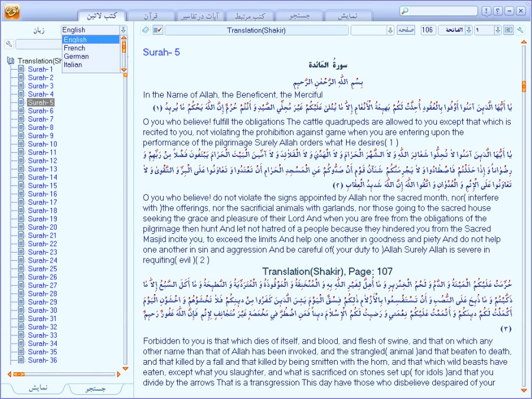
Task: Open the exclamation mark info button
Action: pos(486,11)
